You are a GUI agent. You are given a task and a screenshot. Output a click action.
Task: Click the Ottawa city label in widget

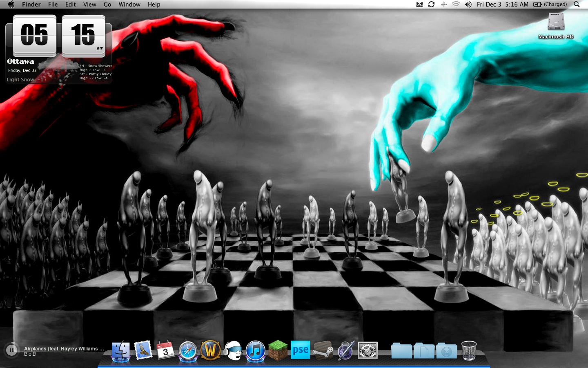pos(20,62)
